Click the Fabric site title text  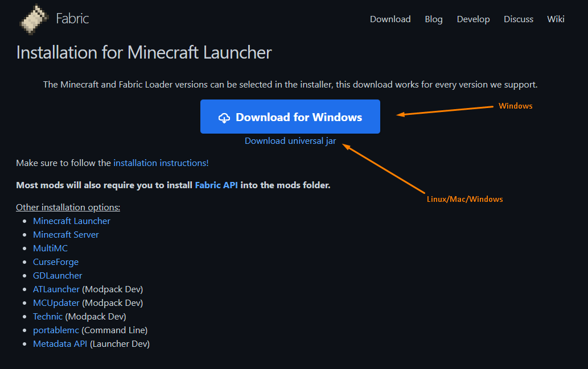(72, 18)
